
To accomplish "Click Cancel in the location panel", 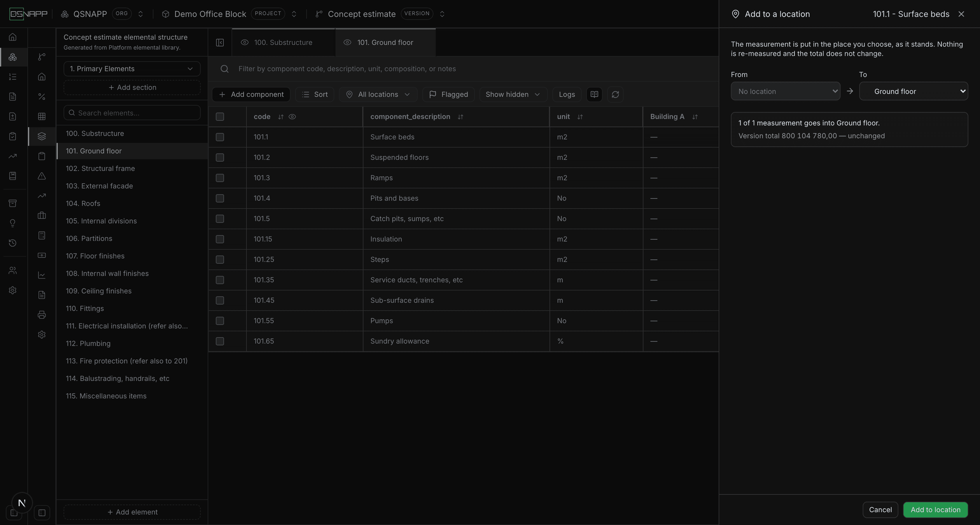I will click(x=880, y=510).
